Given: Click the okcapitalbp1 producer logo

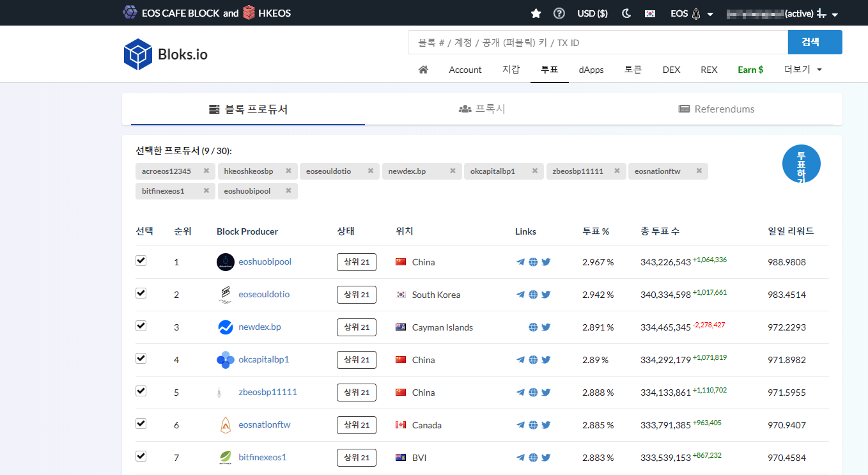Looking at the screenshot, I should [226, 360].
